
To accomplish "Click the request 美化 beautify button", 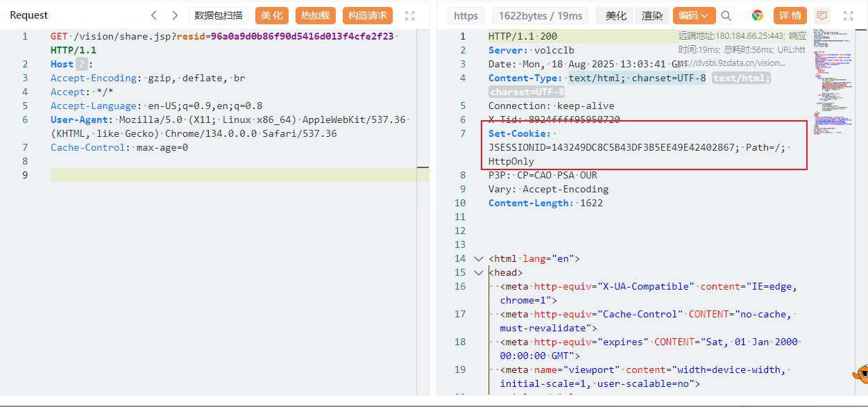I will (272, 15).
